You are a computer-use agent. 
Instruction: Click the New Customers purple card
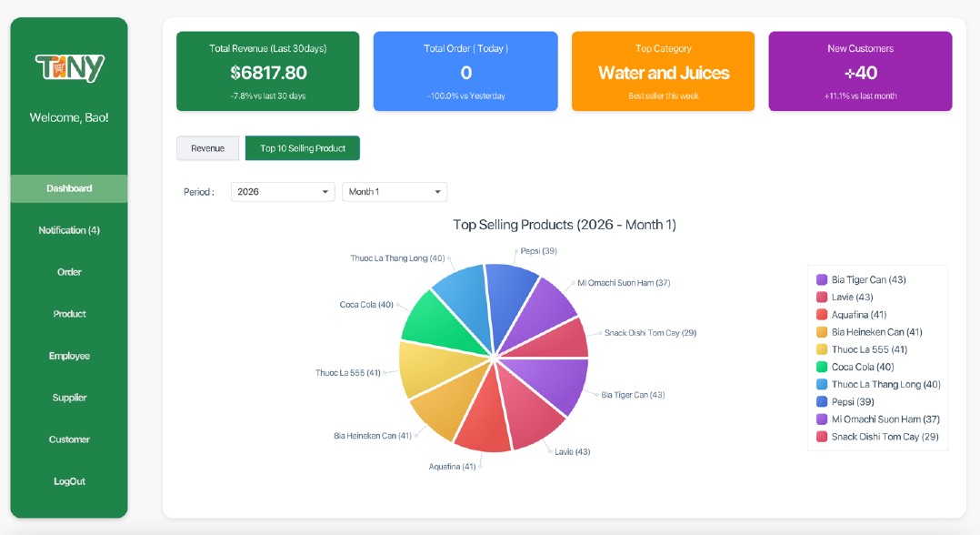click(x=860, y=72)
